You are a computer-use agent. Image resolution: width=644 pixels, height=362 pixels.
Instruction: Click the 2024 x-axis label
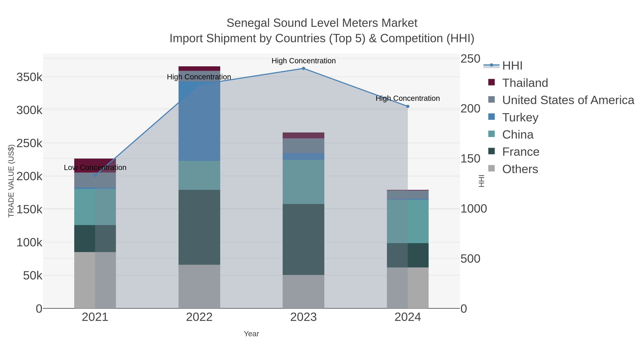tap(408, 317)
